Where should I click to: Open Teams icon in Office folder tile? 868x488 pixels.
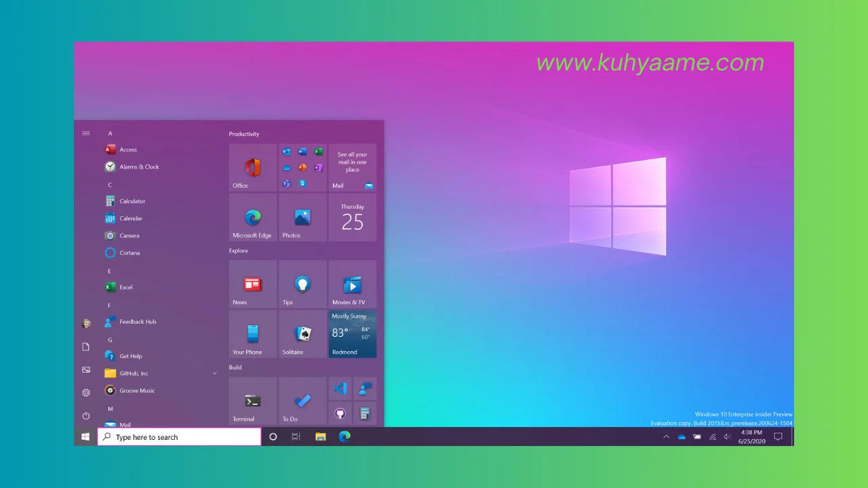(287, 184)
